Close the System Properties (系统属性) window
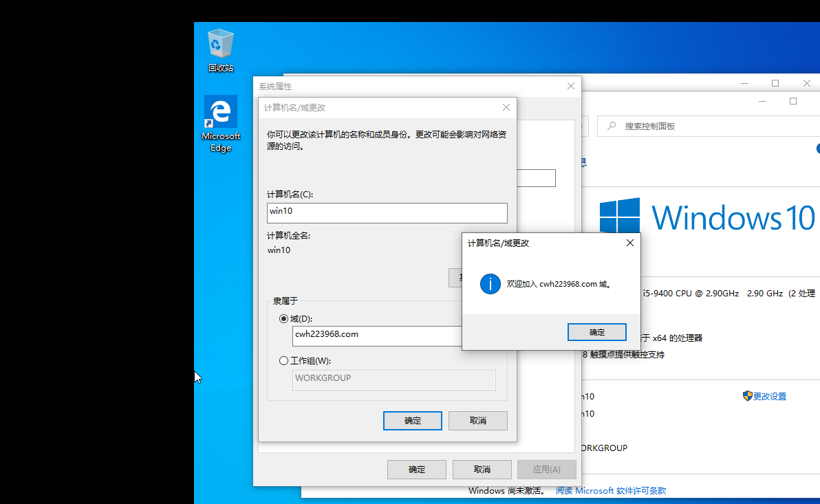 (570, 86)
